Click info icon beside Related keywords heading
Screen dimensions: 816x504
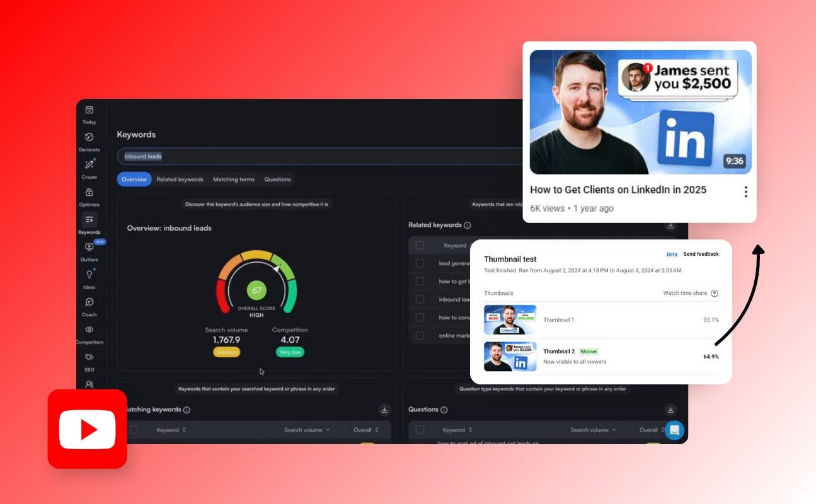pyautogui.click(x=468, y=226)
